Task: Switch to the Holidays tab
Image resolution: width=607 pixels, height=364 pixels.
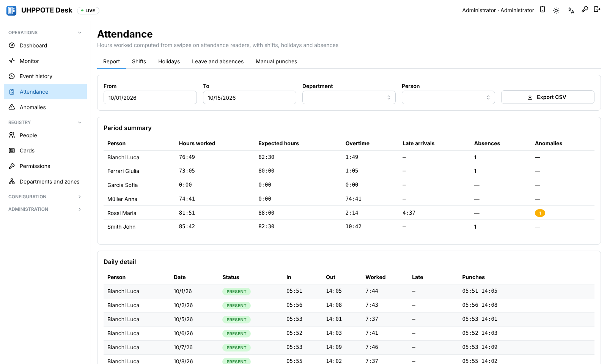Action: [169, 61]
